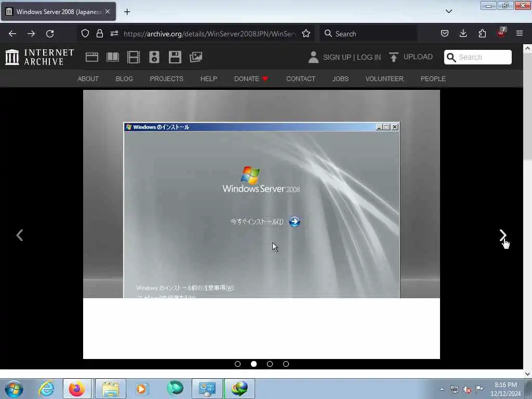
Task: Open the Pocket save icon
Action: point(445,33)
